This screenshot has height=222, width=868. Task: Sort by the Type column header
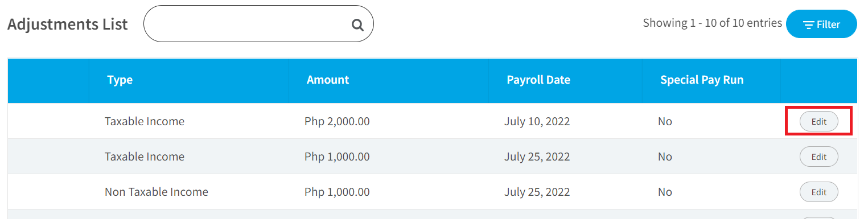click(x=120, y=80)
